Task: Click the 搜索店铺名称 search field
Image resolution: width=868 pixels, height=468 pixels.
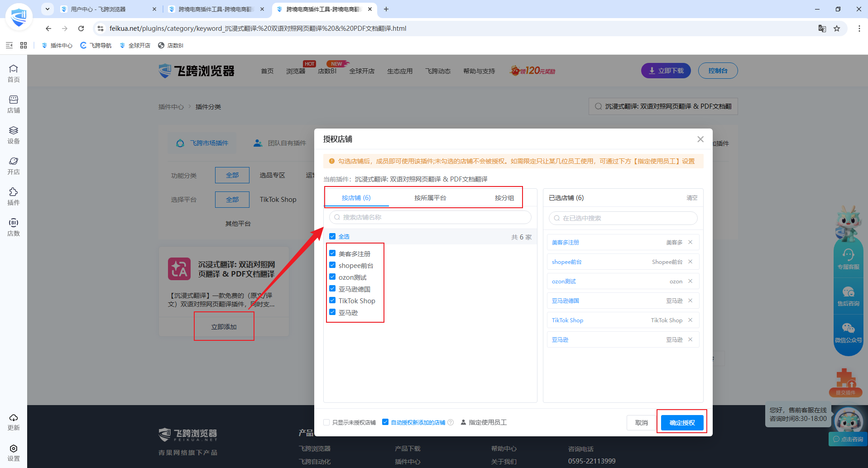Action: 430,217
